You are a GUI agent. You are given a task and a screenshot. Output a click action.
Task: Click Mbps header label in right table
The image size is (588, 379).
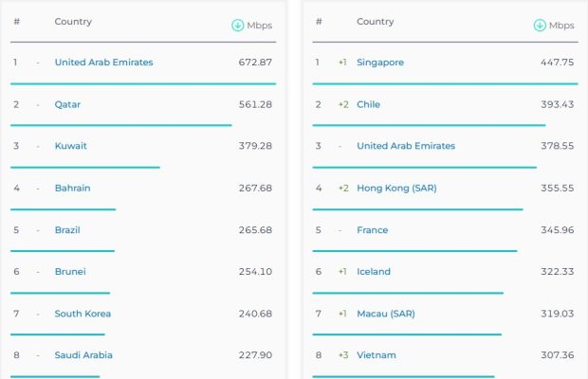pos(561,26)
